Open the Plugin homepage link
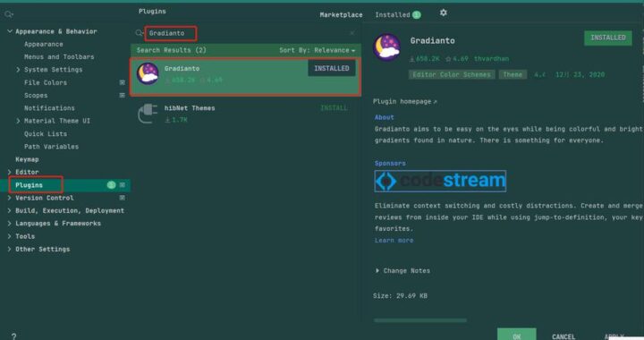The image size is (644, 340). [405, 101]
